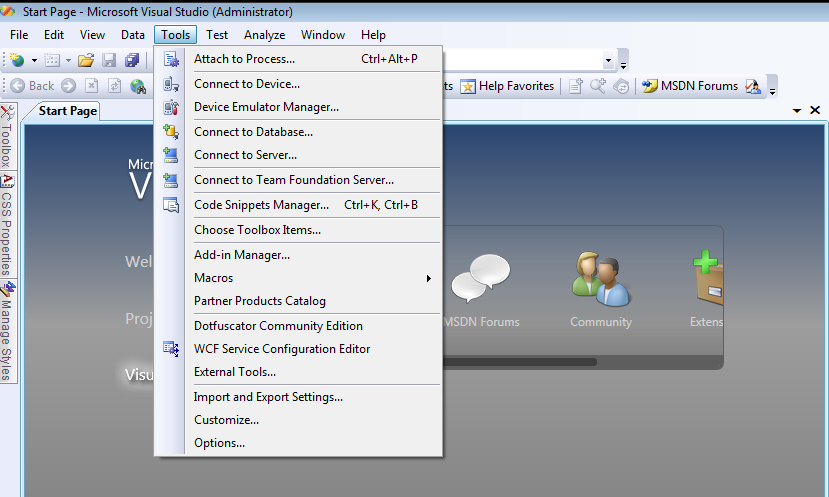The width and height of the screenshot is (829, 497).
Task: Close the Start Page document tab
Action: 815,110
